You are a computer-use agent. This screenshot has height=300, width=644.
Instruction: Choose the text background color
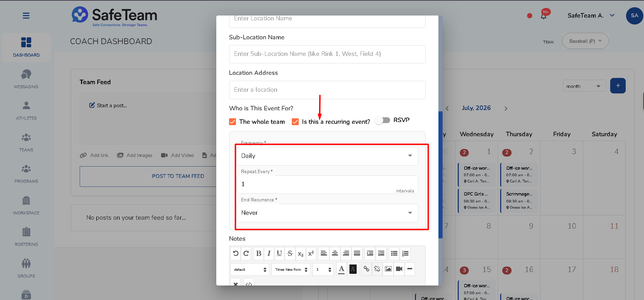tap(353, 269)
